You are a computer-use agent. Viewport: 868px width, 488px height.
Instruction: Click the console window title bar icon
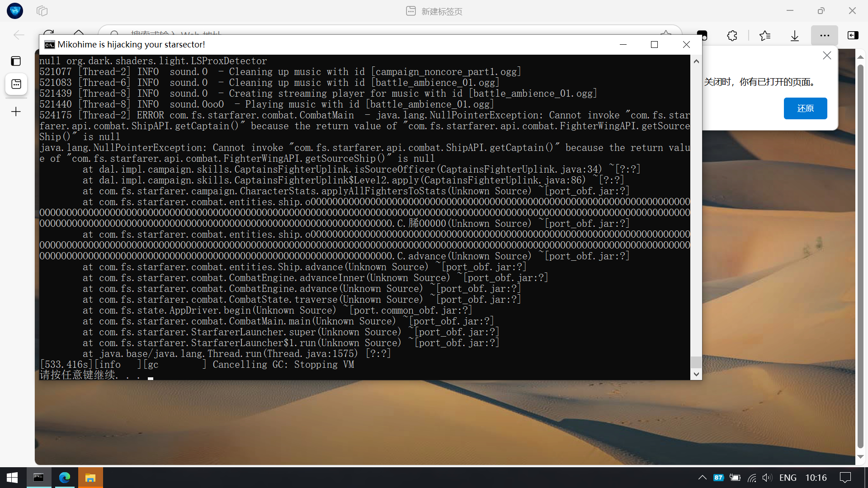[x=49, y=44]
